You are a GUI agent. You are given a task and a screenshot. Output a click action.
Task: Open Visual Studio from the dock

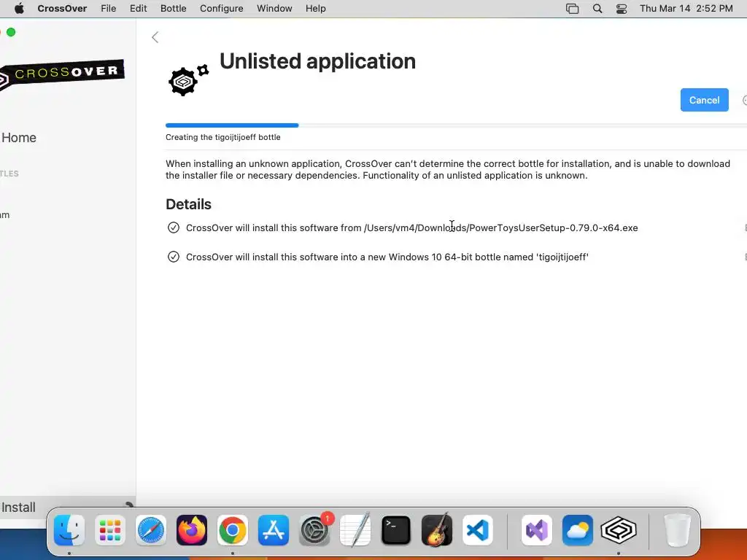537,530
